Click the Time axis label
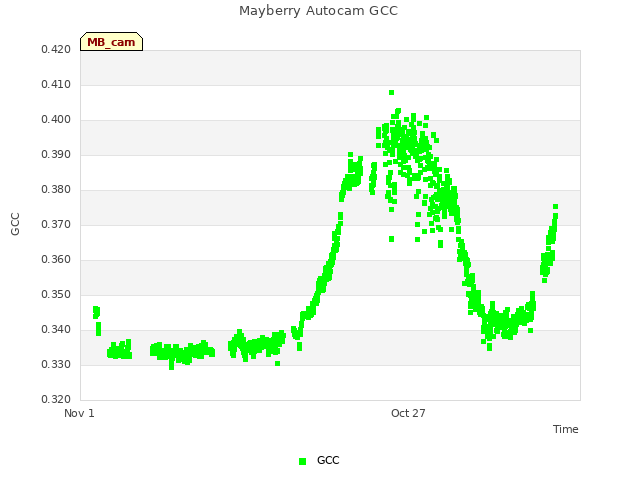The height and width of the screenshot is (480, 640). [566, 429]
